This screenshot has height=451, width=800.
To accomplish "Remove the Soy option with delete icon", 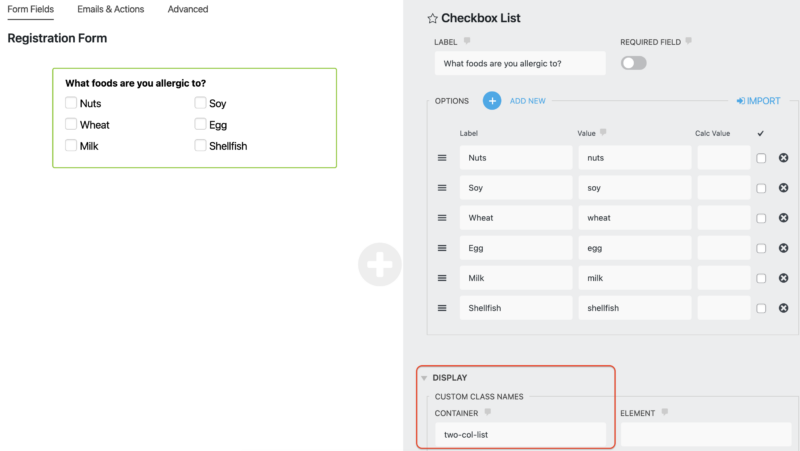I will (x=783, y=188).
